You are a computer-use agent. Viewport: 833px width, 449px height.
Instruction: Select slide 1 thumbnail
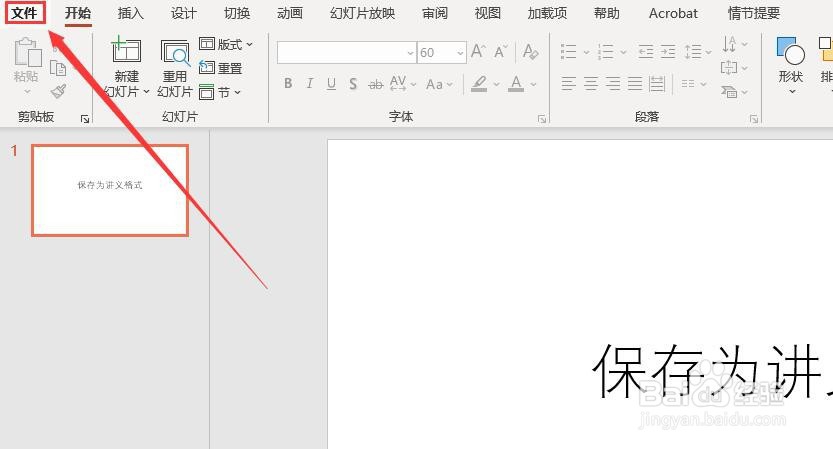pos(110,190)
